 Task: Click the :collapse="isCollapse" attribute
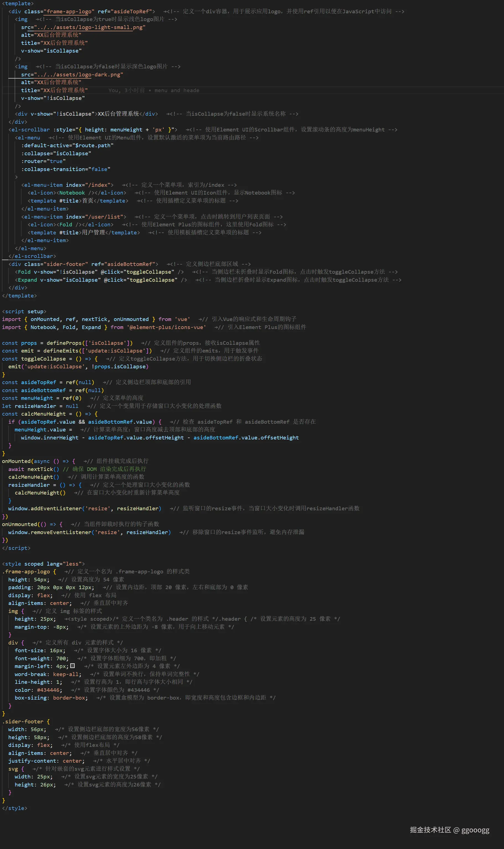[x=56, y=154]
